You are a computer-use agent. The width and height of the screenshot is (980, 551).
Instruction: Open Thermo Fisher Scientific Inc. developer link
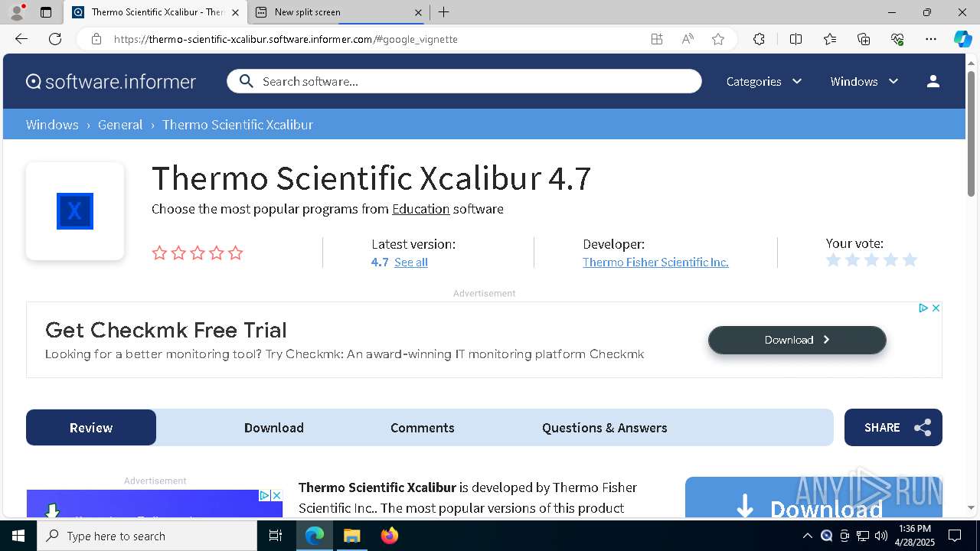pyautogui.click(x=655, y=262)
